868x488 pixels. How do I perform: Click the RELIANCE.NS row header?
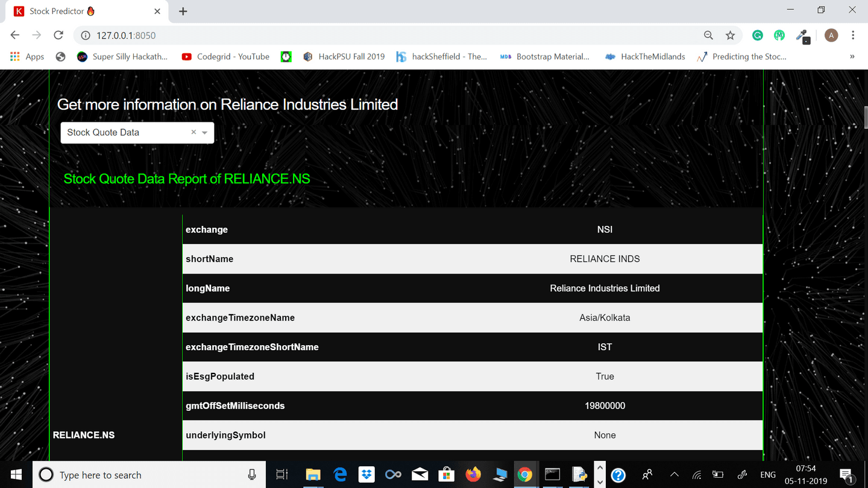tap(84, 435)
